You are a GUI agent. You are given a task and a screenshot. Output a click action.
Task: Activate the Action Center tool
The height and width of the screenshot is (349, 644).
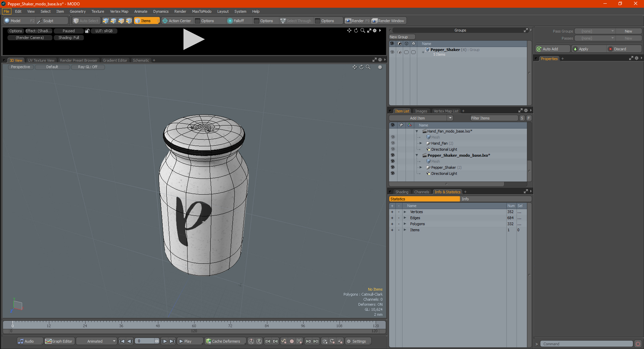point(177,21)
